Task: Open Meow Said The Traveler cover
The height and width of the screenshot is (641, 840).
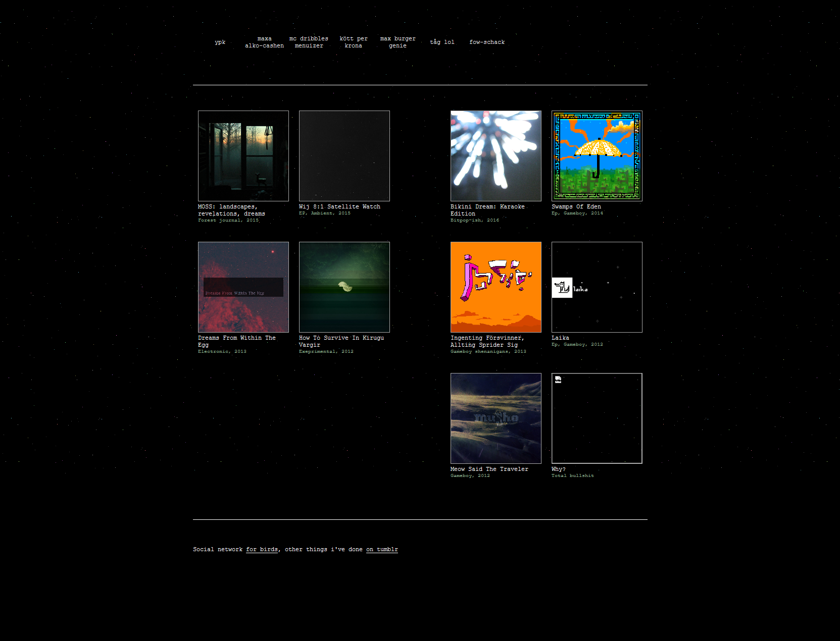Action: [496, 418]
